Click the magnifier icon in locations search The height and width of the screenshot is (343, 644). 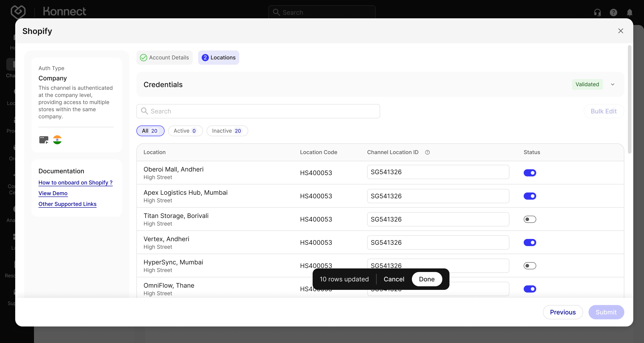[x=144, y=111]
